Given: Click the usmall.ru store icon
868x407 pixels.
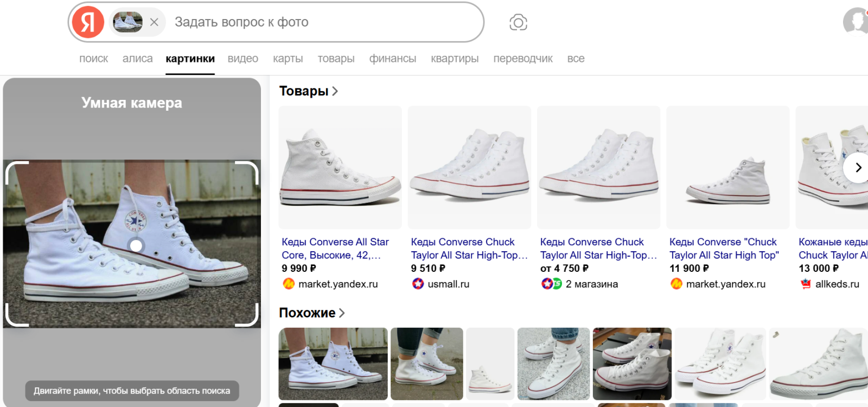Looking at the screenshot, I should coord(418,284).
